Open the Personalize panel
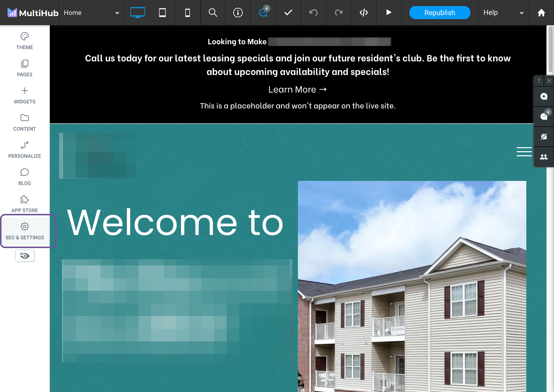 (x=25, y=150)
